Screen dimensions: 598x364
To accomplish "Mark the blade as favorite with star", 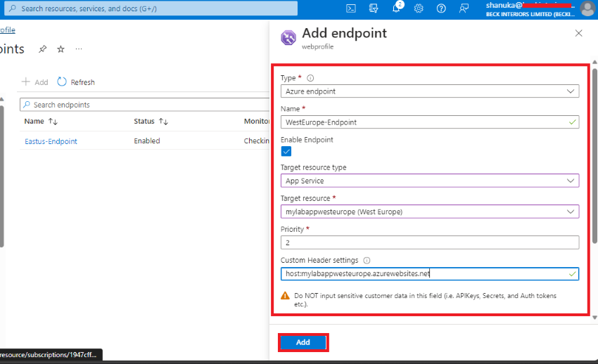I will [x=61, y=49].
